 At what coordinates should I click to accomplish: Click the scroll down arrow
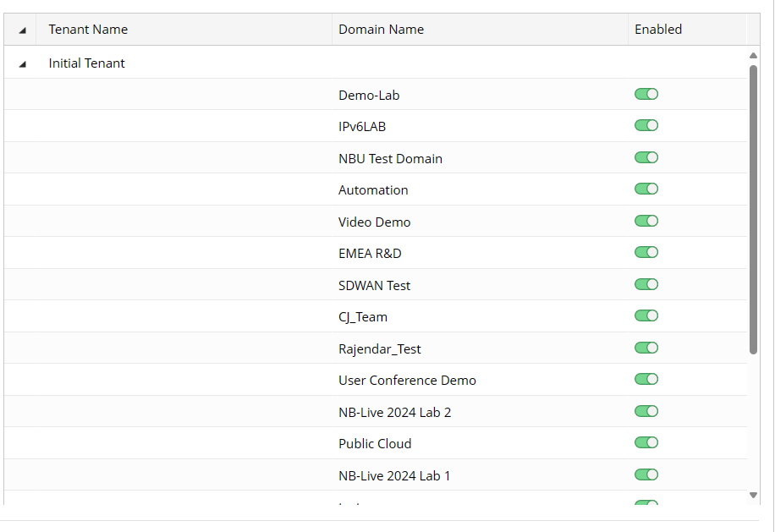pos(753,495)
